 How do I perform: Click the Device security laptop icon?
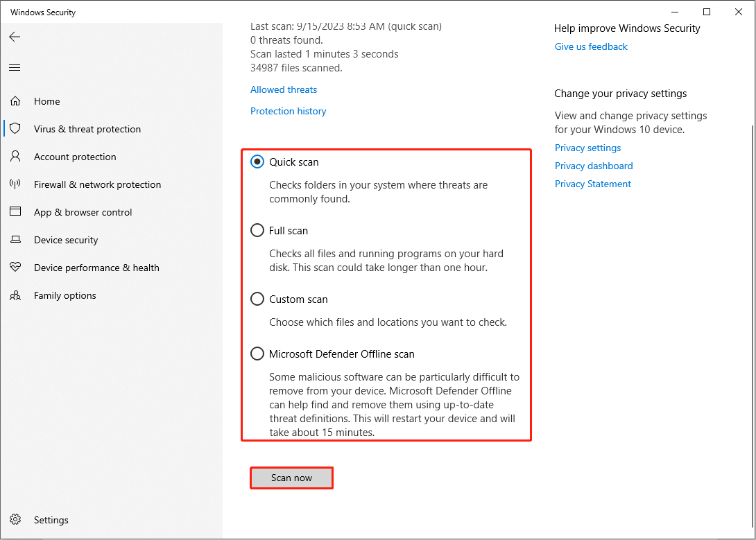tap(15, 239)
